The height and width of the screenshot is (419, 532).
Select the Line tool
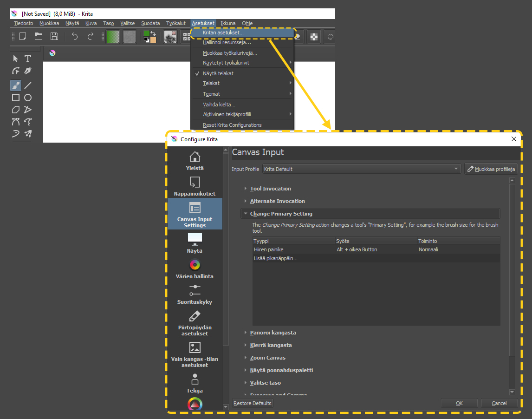(28, 85)
